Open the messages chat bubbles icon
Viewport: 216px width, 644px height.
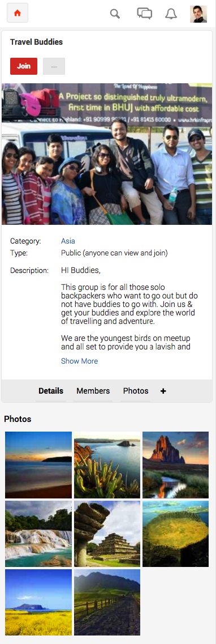click(x=144, y=14)
